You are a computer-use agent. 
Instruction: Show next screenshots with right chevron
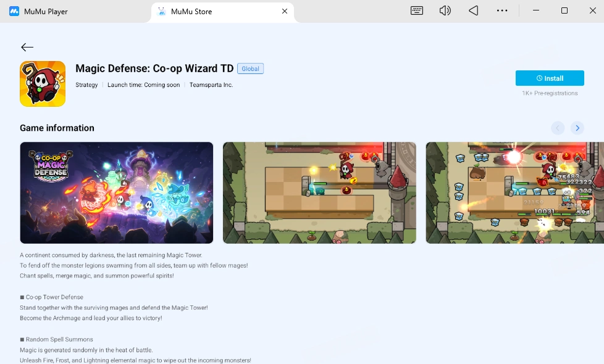577,128
